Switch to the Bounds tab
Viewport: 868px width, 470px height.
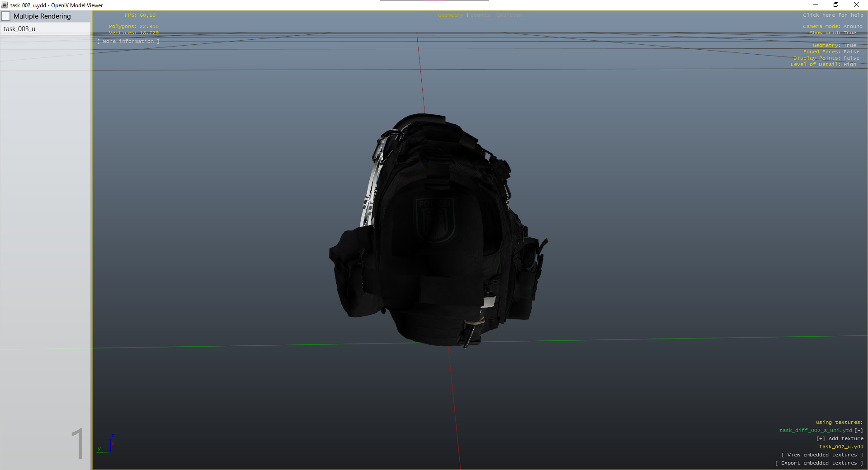click(x=480, y=15)
